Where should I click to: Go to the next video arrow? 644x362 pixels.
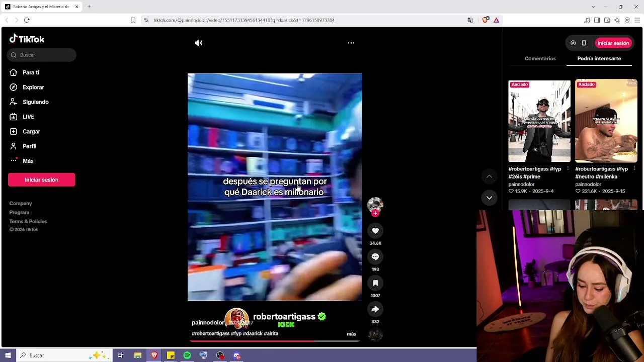point(489,198)
